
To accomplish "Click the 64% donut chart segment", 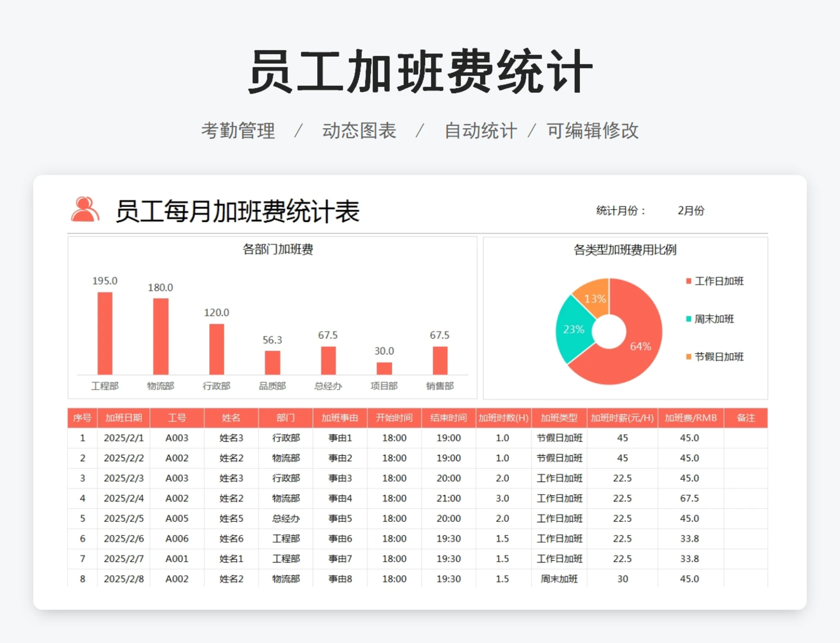I will [x=640, y=347].
